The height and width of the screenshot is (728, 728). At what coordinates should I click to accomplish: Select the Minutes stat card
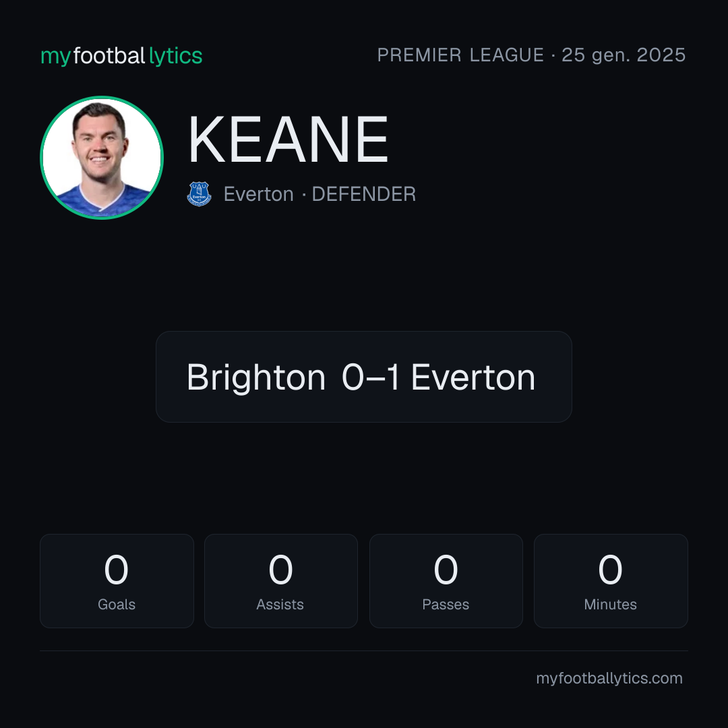tap(611, 581)
